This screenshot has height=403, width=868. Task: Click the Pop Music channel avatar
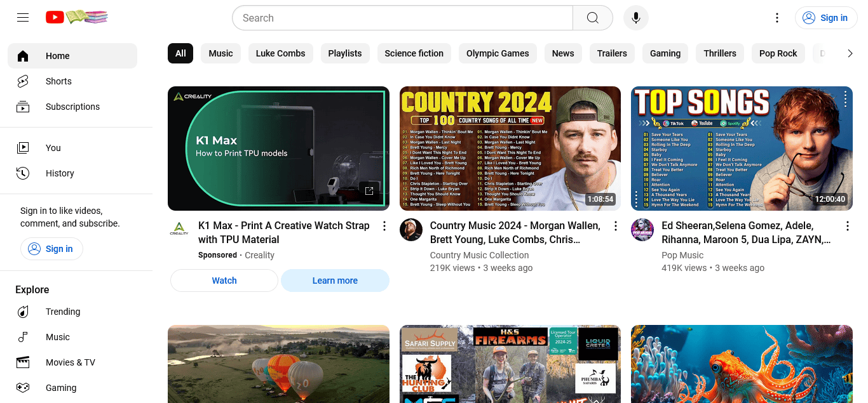coord(642,230)
